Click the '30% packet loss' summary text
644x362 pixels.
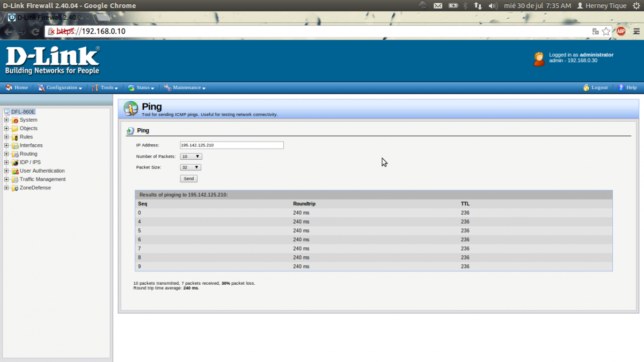tap(238, 283)
